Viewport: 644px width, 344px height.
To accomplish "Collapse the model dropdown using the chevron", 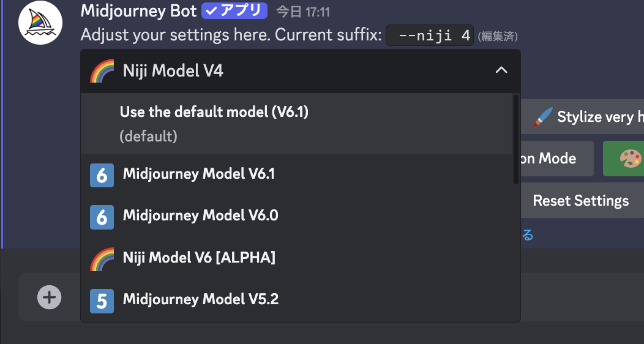I will [x=501, y=70].
